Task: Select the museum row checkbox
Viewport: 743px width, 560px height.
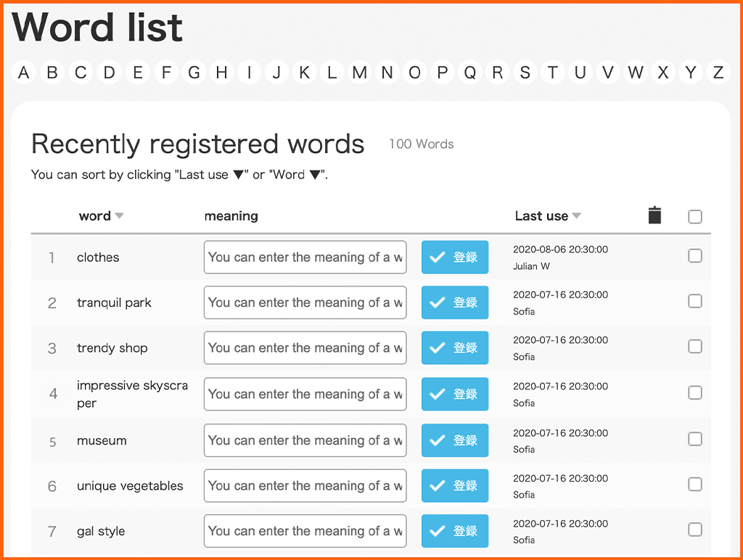Action: (x=694, y=439)
